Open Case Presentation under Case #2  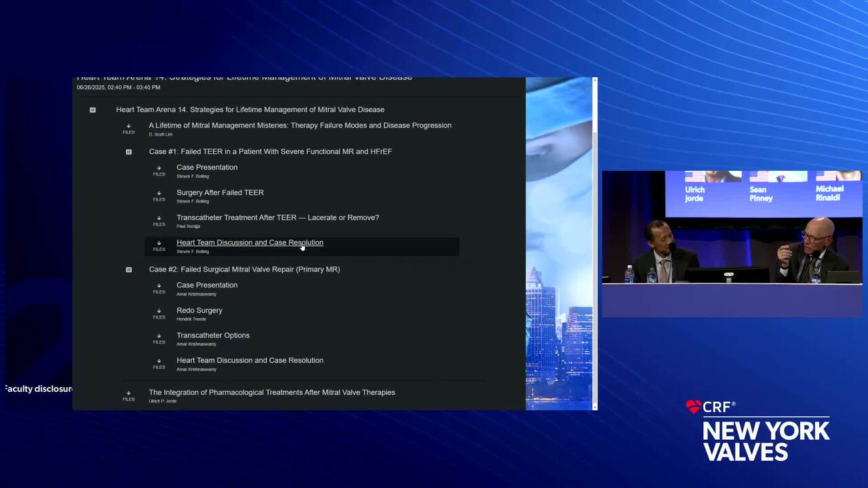(207, 285)
